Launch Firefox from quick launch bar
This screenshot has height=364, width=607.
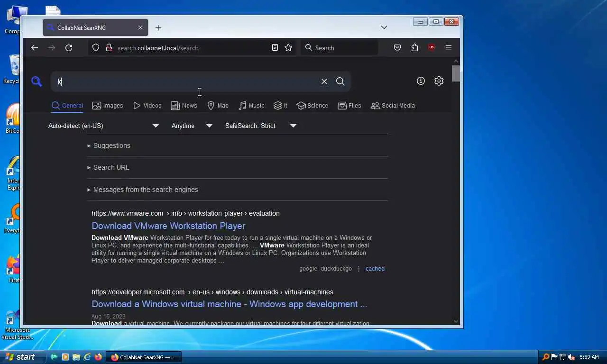click(98, 357)
